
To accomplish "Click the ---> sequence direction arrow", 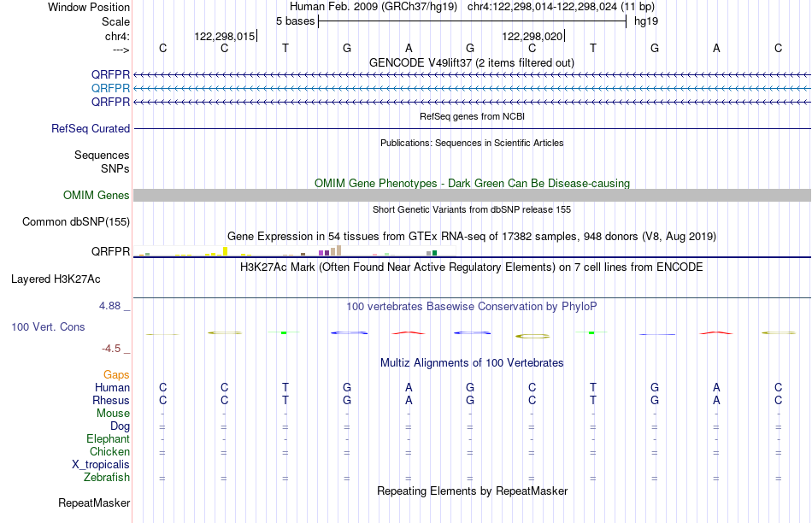I will (x=121, y=50).
